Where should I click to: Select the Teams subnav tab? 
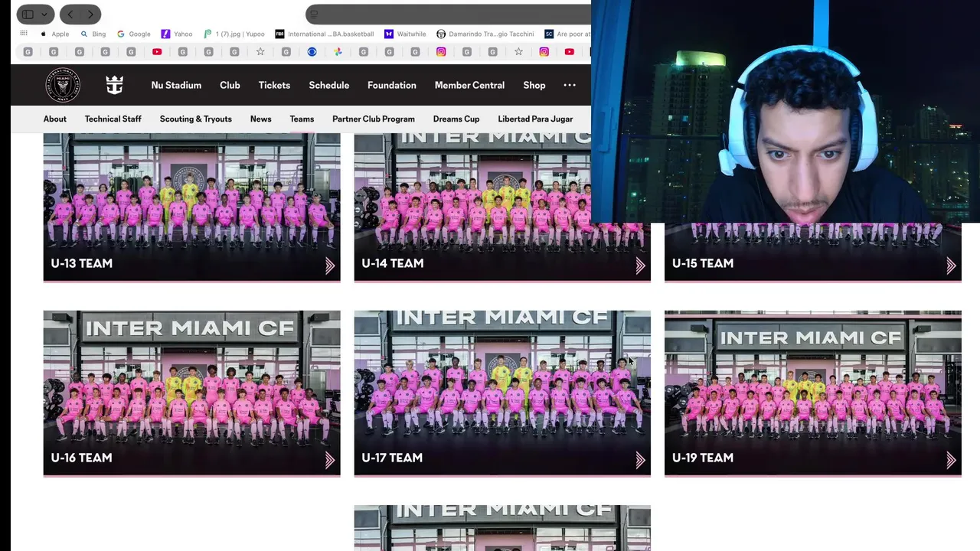(302, 119)
